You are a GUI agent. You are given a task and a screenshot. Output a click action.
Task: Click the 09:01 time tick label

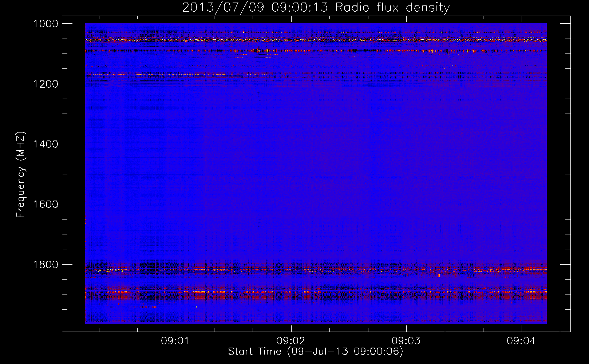[x=176, y=341]
